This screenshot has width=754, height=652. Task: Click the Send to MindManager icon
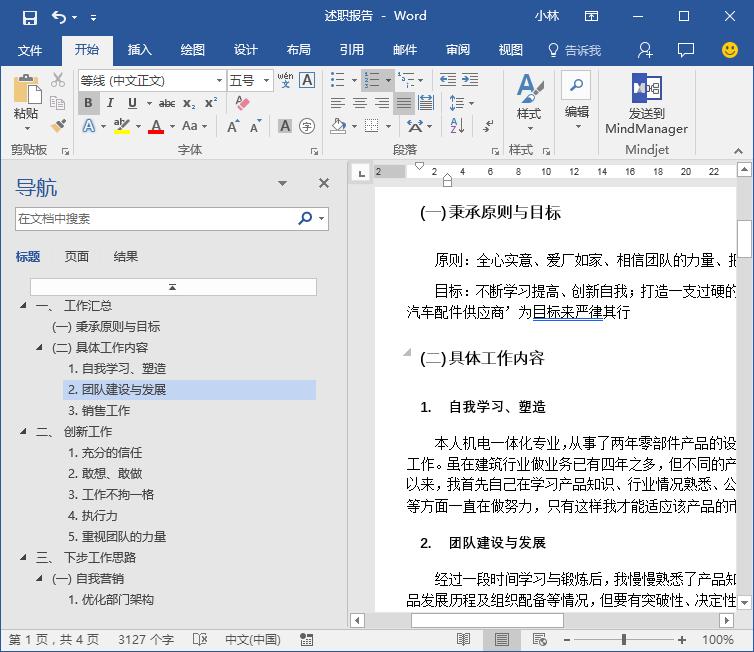(646, 88)
